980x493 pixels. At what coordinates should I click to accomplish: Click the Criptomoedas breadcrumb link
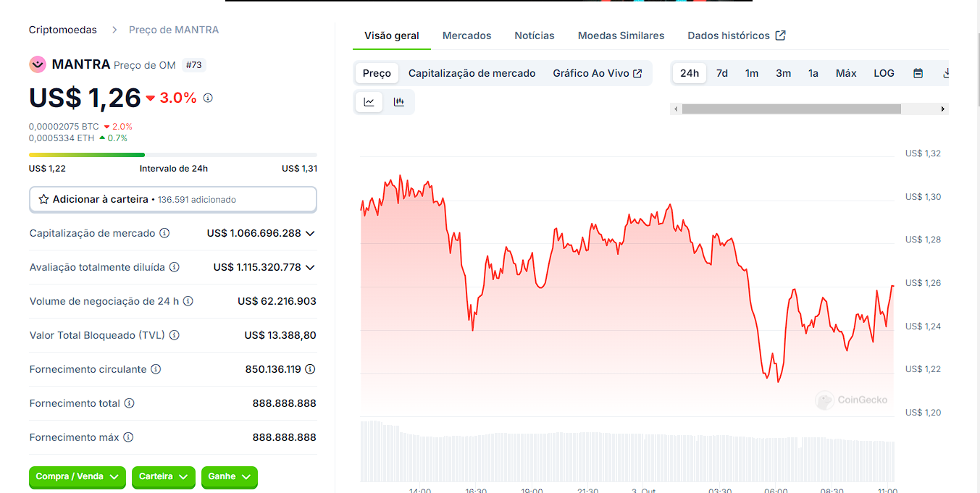tap(62, 30)
